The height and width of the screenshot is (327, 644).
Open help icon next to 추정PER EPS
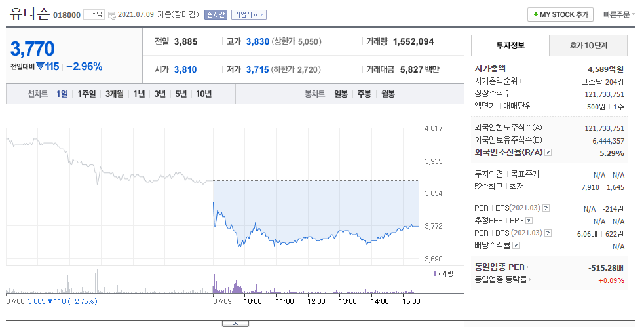pos(529,221)
